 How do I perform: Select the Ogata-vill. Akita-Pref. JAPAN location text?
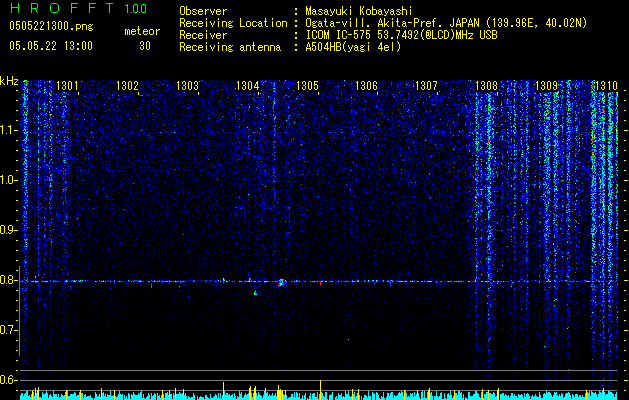(446, 23)
